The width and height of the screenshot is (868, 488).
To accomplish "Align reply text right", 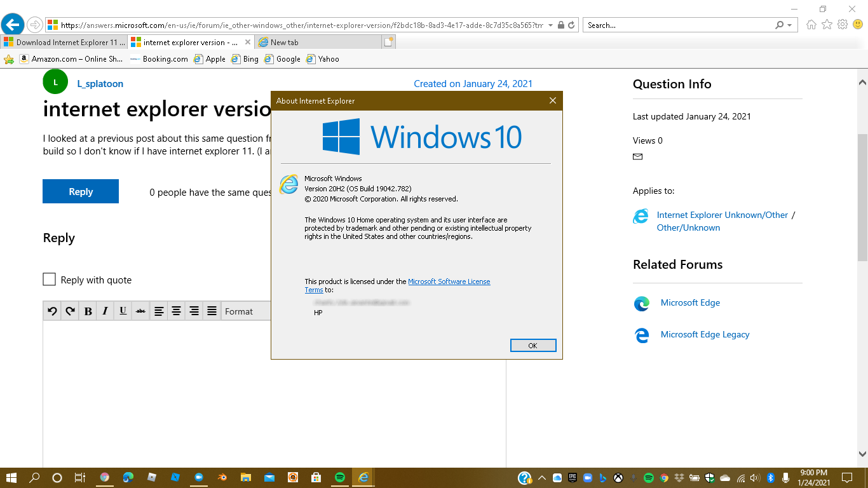I will (x=194, y=311).
